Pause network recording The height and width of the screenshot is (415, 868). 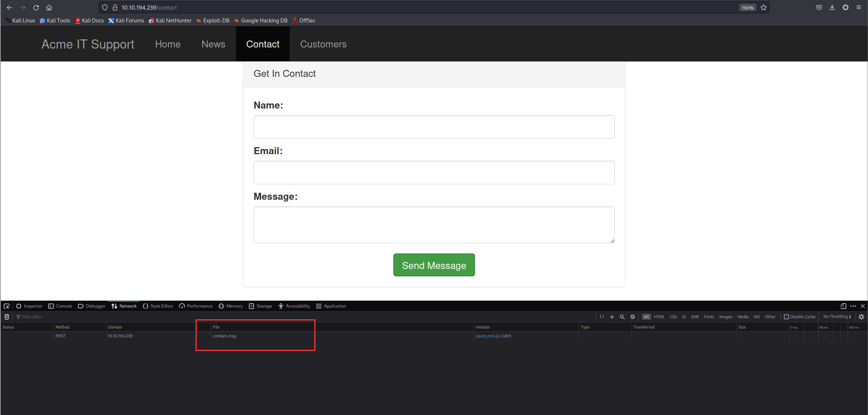[601, 317]
